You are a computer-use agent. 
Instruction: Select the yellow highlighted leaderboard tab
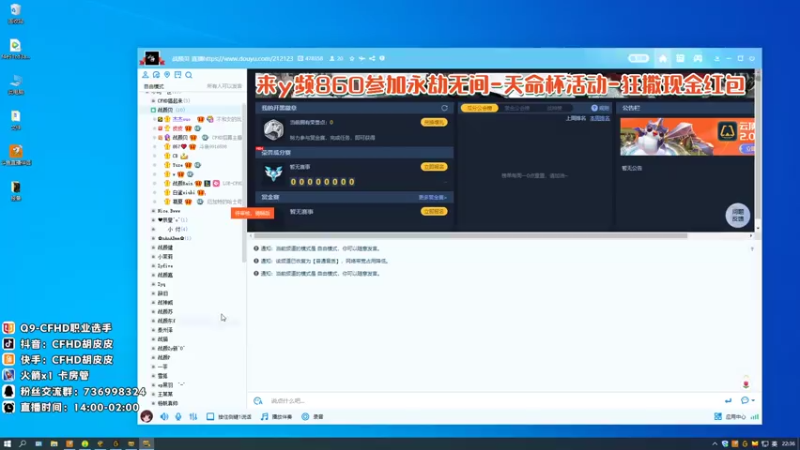479,108
